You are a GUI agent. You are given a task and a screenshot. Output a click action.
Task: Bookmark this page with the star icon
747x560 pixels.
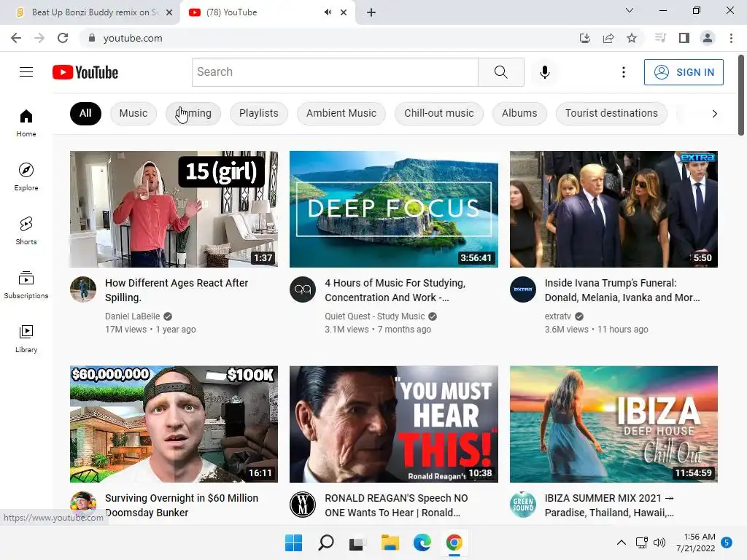pyautogui.click(x=632, y=38)
